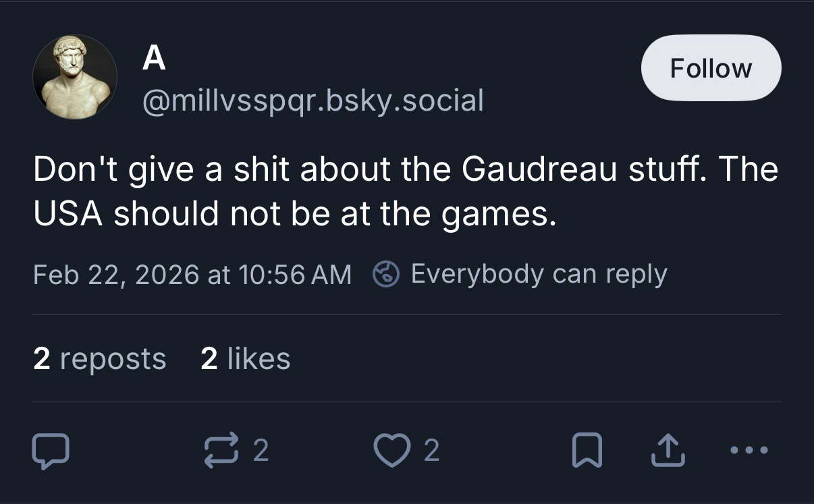The height and width of the screenshot is (504, 814).
Task: Follow the account millvsspqr
Action: click(x=710, y=68)
